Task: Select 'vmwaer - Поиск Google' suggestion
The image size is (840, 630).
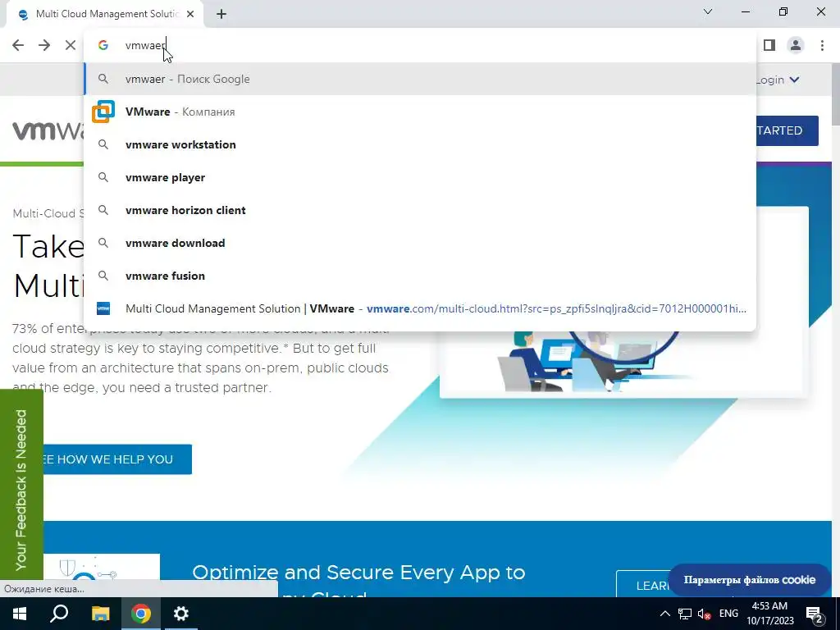Action: point(420,80)
